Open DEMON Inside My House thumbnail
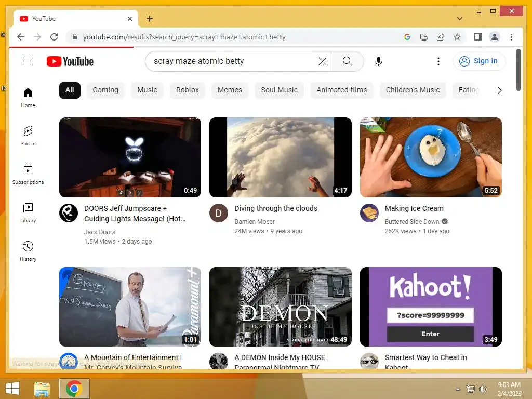Viewport: 532px width, 399px height. [280, 307]
